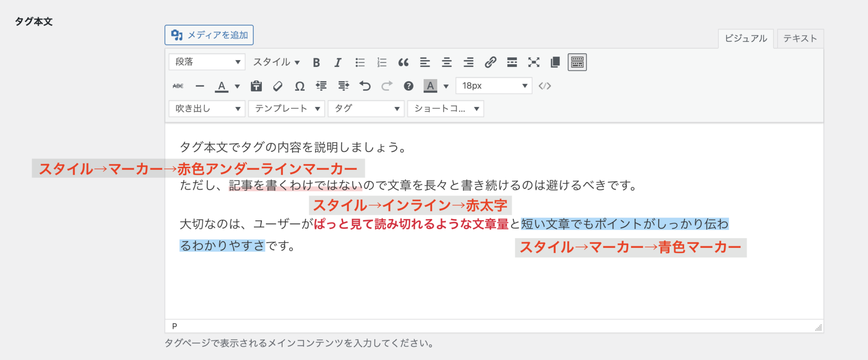
Task: Click the P element path indicator
Action: tap(175, 326)
